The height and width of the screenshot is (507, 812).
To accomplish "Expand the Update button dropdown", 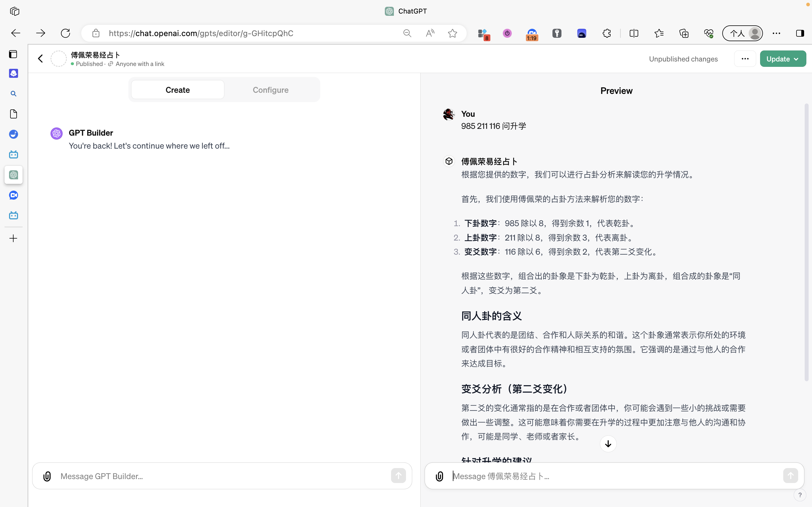I will click(796, 59).
